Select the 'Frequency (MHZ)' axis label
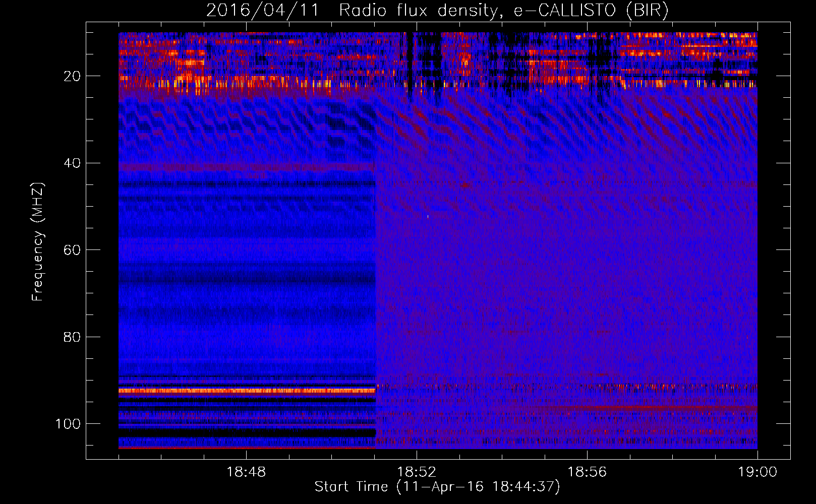This screenshot has width=816, height=504. pos(38,242)
